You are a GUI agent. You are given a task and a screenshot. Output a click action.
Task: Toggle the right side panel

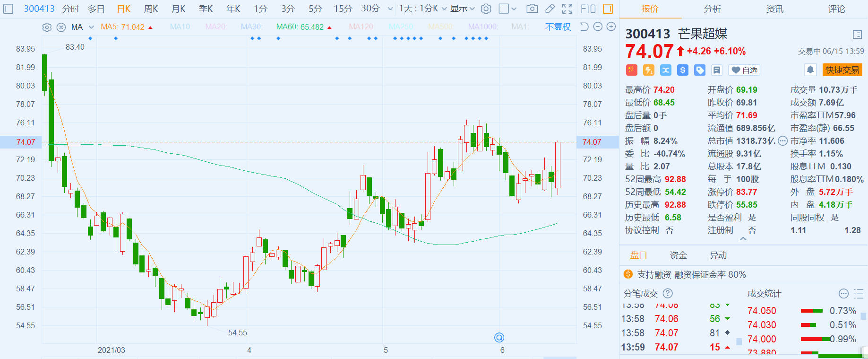(x=608, y=9)
